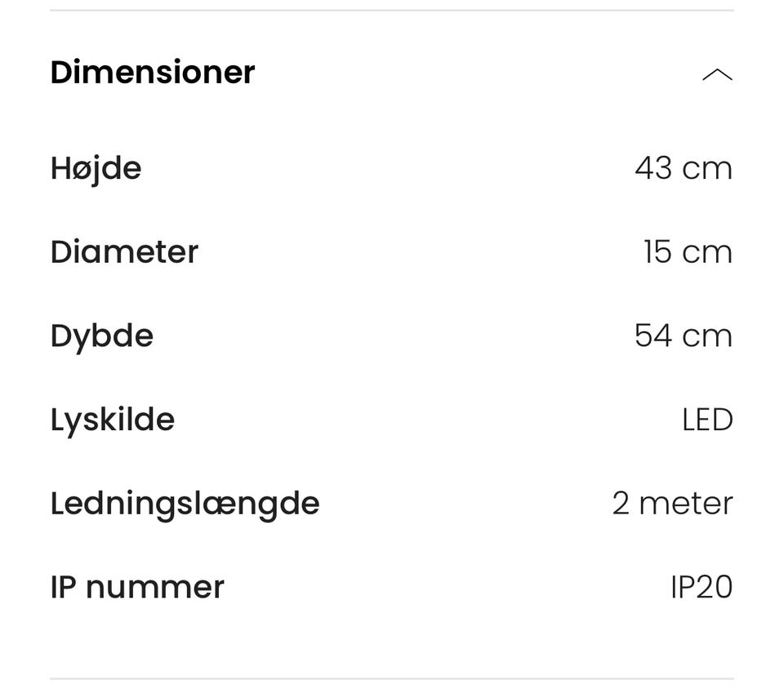784x689 pixels.
Task: Click the divider line above Dimensioner
Action: tap(392, 11)
